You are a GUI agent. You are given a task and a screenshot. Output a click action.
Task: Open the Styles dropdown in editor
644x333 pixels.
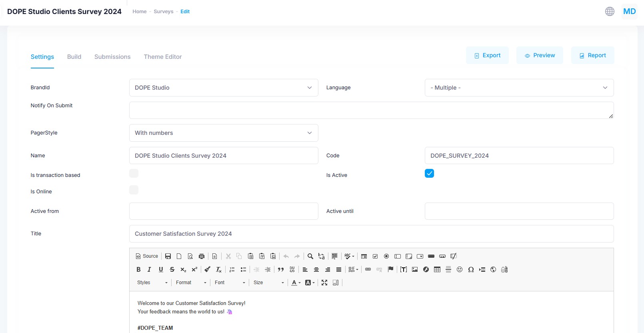coord(152,283)
